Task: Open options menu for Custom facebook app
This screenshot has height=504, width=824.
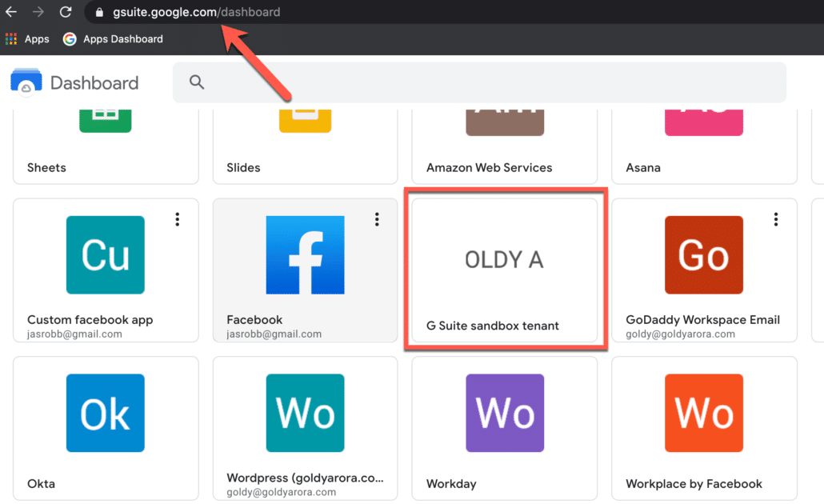Action: click(x=178, y=219)
